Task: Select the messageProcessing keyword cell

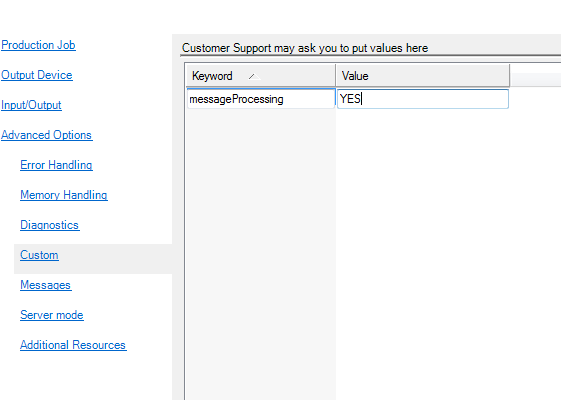Action: point(261,99)
